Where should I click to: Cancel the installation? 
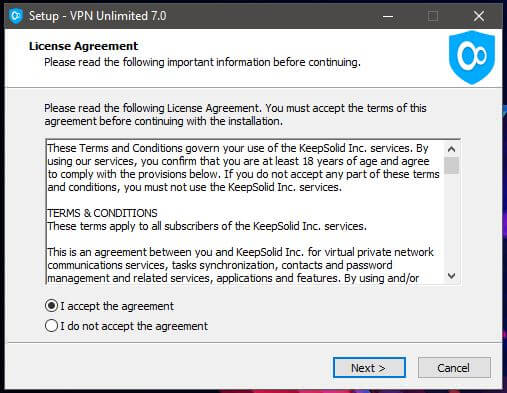(454, 368)
